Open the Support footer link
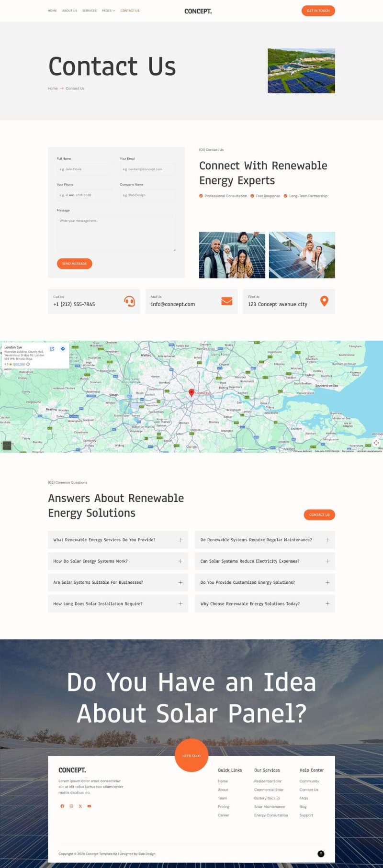 coord(306,815)
